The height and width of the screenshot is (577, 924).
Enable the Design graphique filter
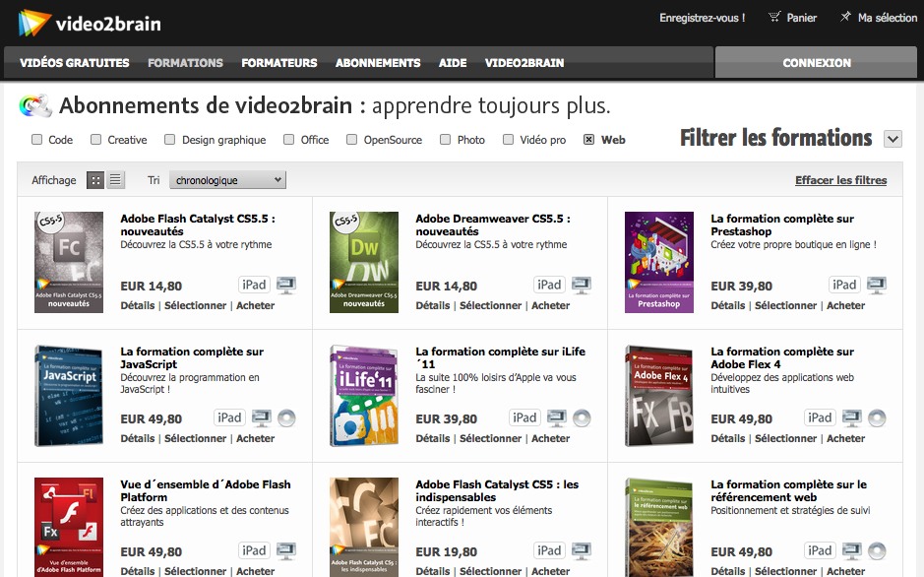coord(169,140)
